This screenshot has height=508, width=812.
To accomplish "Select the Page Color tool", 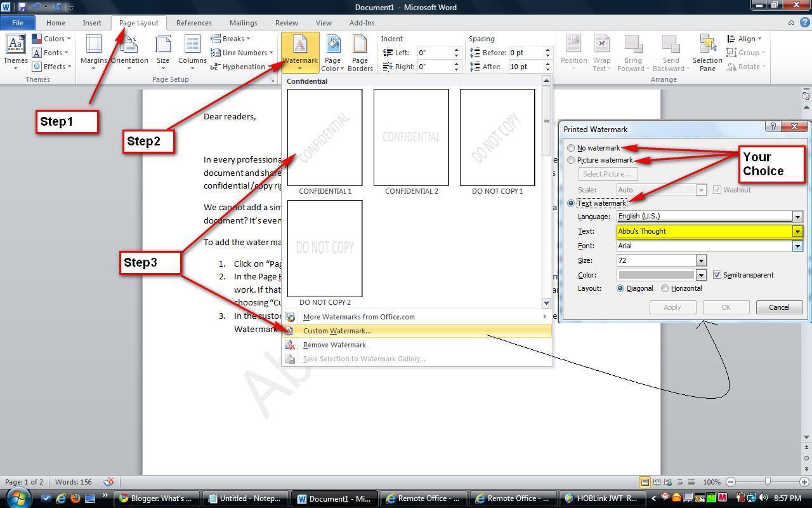I will [x=332, y=52].
